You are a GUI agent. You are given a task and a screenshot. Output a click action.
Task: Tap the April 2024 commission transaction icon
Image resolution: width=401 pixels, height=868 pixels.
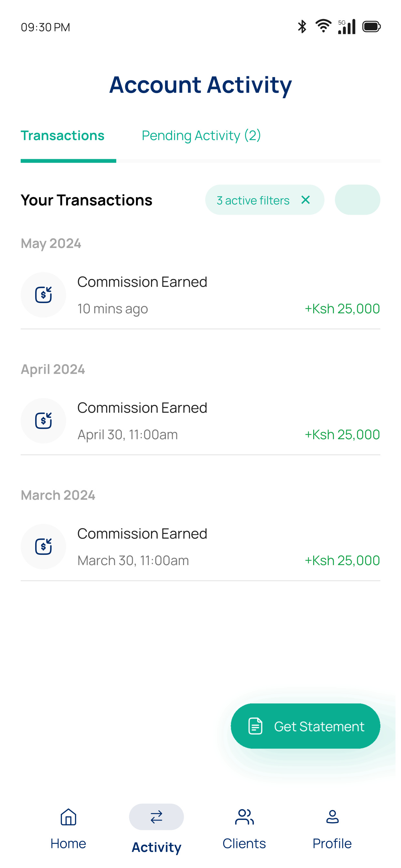tap(43, 420)
